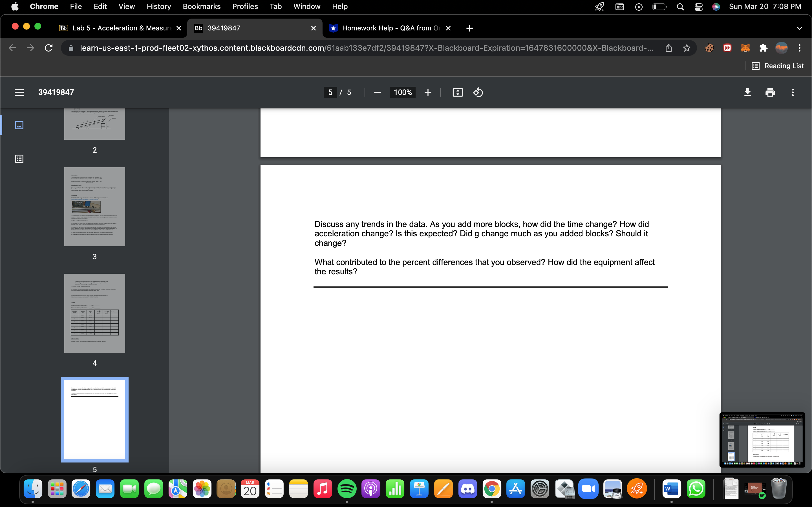Expand the tab search chevron

tap(799, 28)
